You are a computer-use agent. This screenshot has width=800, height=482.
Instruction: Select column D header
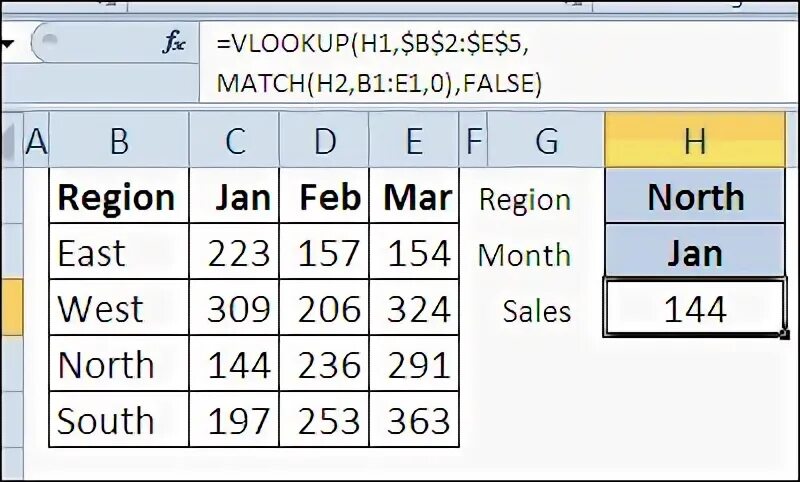tap(324, 140)
